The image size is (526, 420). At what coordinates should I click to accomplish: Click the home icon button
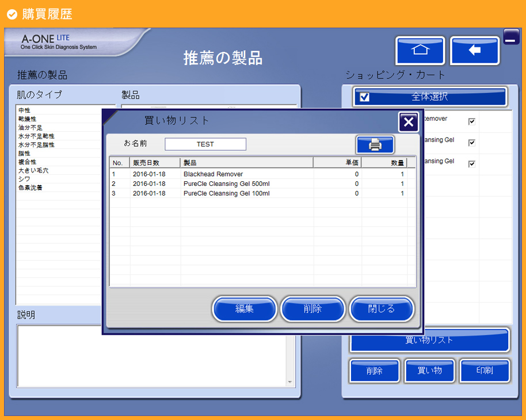(420, 51)
